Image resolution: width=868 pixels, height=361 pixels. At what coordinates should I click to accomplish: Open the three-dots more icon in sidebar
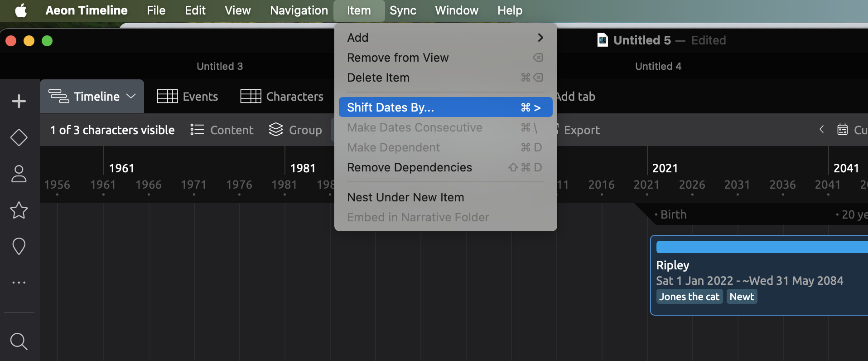pos(19,283)
